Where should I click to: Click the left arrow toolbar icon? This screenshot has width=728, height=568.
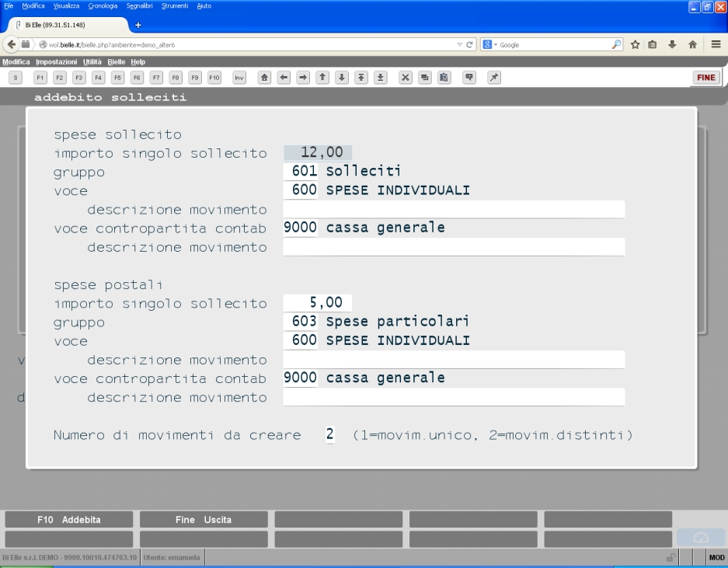[284, 78]
